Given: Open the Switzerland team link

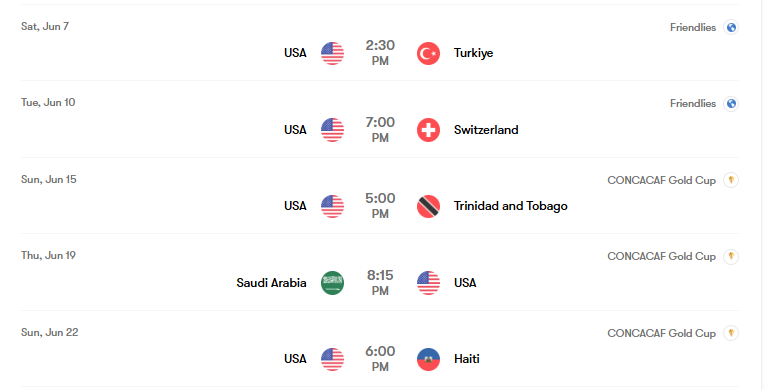Looking at the screenshot, I should click(x=486, y=130).
